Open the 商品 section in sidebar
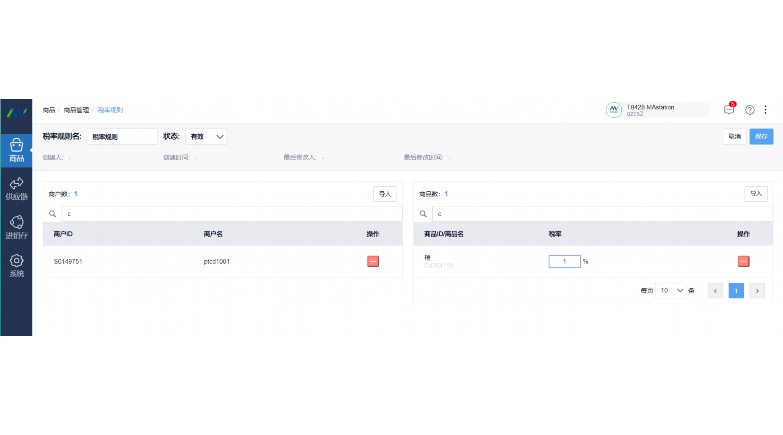The height and width of the screenshot is (435, 783). pyautogui.click(x=16, y=150)
